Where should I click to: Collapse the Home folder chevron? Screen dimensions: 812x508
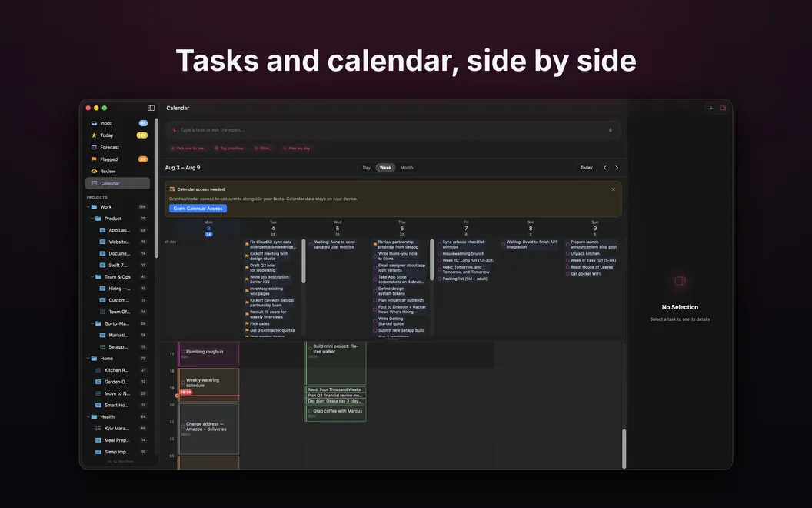click(x=88, y=358)
